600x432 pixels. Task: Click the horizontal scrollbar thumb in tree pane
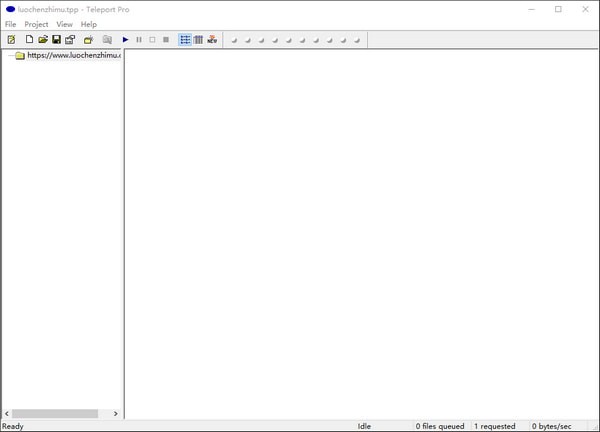tap(55, 413)
